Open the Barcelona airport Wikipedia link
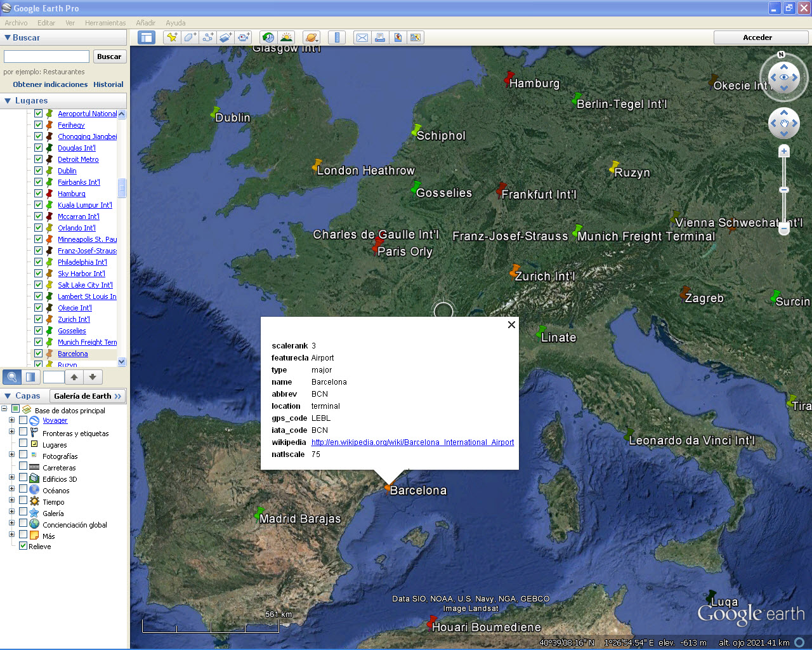This screenshot has width=812, height=650. (x=412, y=442)
